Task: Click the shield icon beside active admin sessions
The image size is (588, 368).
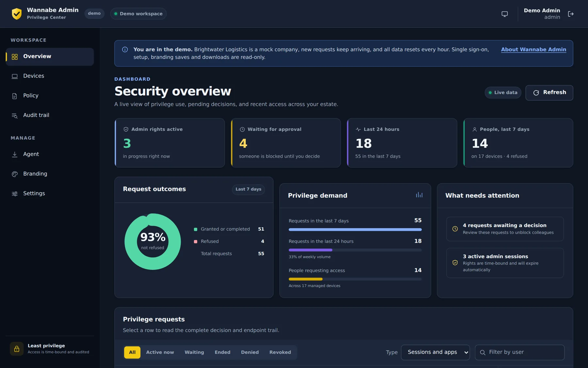Action: pyautogui.click(x=455, y=263)
